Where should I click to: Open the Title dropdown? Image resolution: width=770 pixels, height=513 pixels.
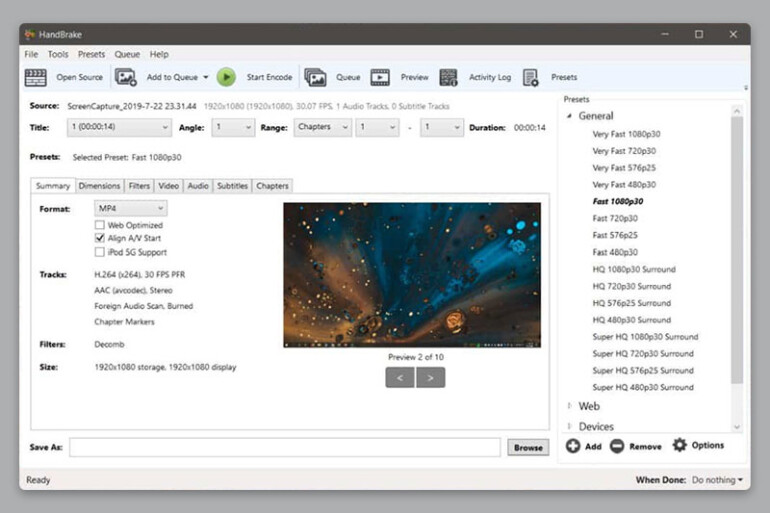pos(119,127)
